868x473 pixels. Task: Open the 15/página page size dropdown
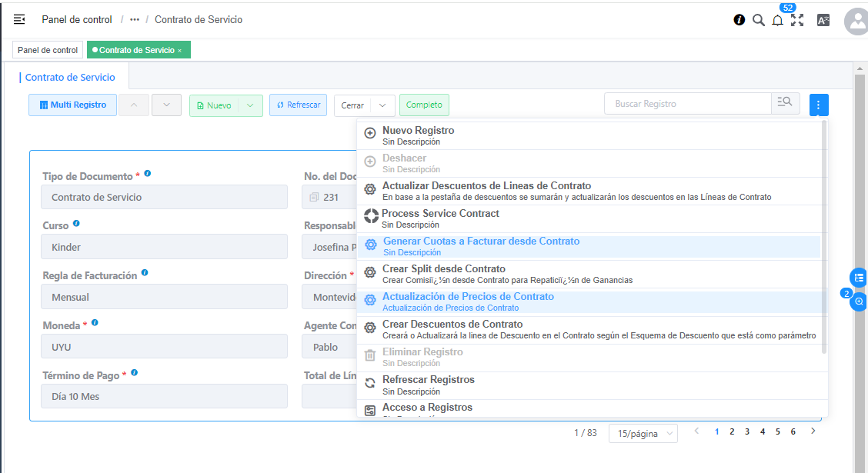tap(643, 434)
